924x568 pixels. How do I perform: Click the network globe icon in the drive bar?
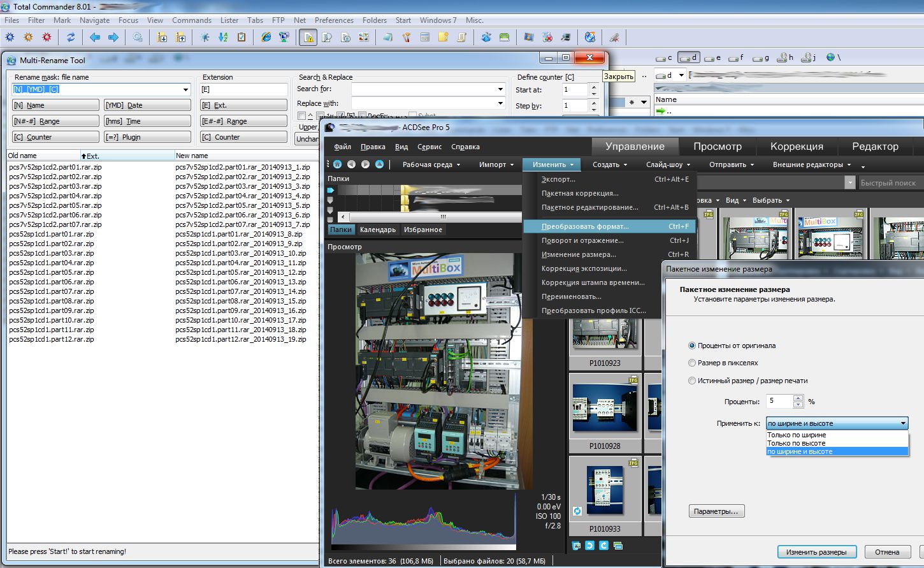pyautogui.click(x=830, y=57)
